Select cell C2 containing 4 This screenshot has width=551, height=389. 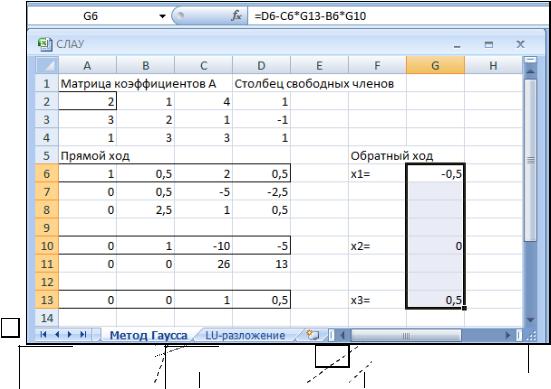click(x=203, y=102)
